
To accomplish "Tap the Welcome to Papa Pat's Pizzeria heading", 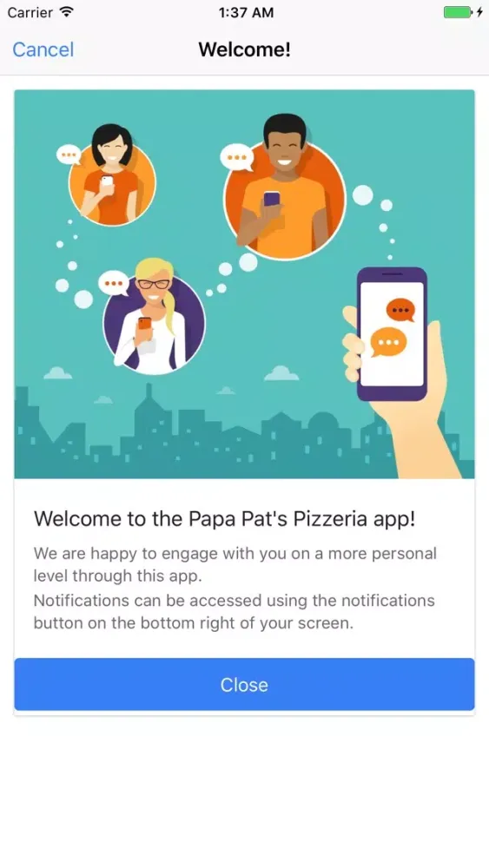I will [x=224, y=519].
